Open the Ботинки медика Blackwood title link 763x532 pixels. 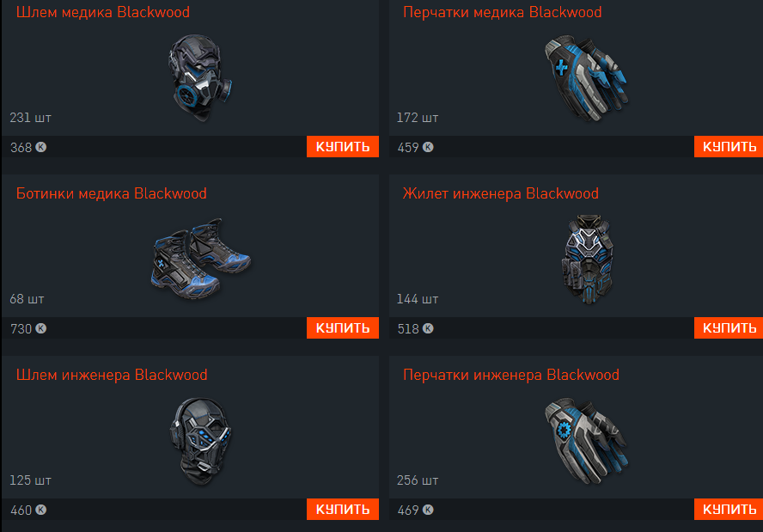coord(112,193)
